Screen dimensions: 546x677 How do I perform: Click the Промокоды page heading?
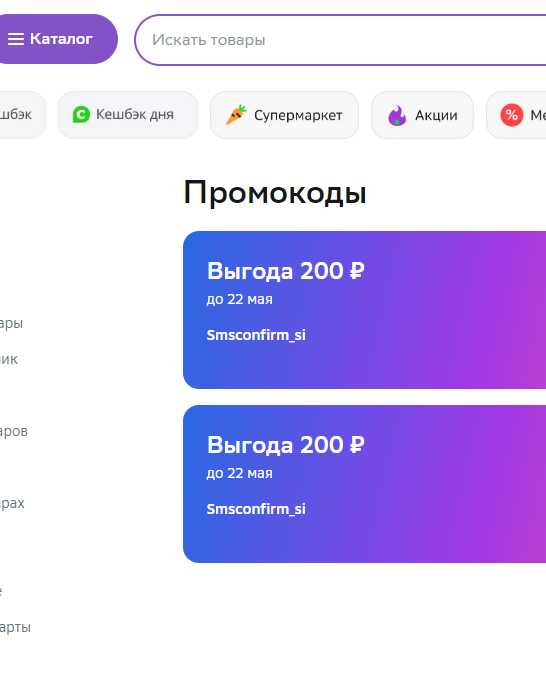pos(275,193)
